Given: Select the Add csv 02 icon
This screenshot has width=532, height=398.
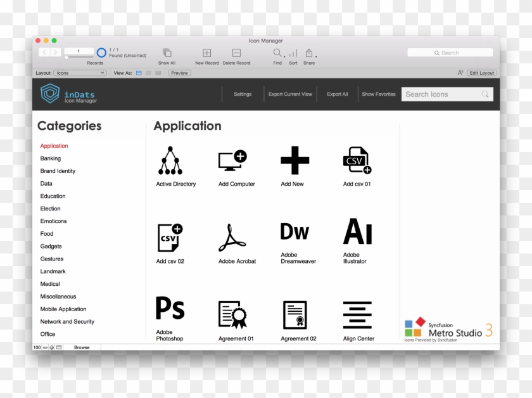Looking at the screenshot, I should 170,238.
